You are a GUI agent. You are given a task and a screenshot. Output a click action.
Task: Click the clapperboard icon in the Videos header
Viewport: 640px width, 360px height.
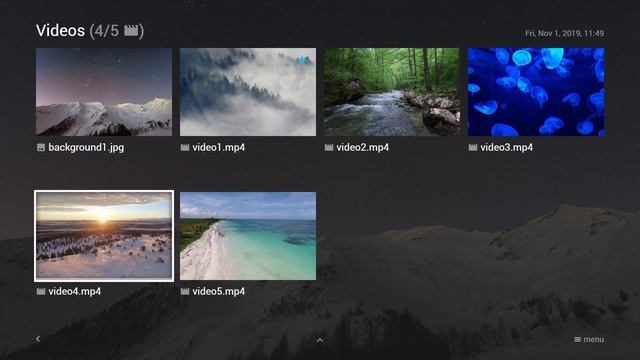coord(131,31)
